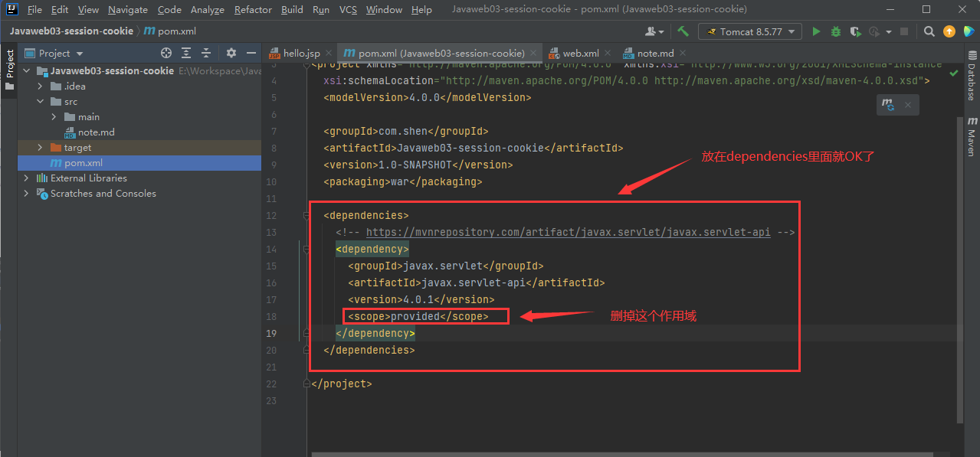Open Search Everywhere magnifier icon
This screenshot has height=457, width=980.
[929, 31]
